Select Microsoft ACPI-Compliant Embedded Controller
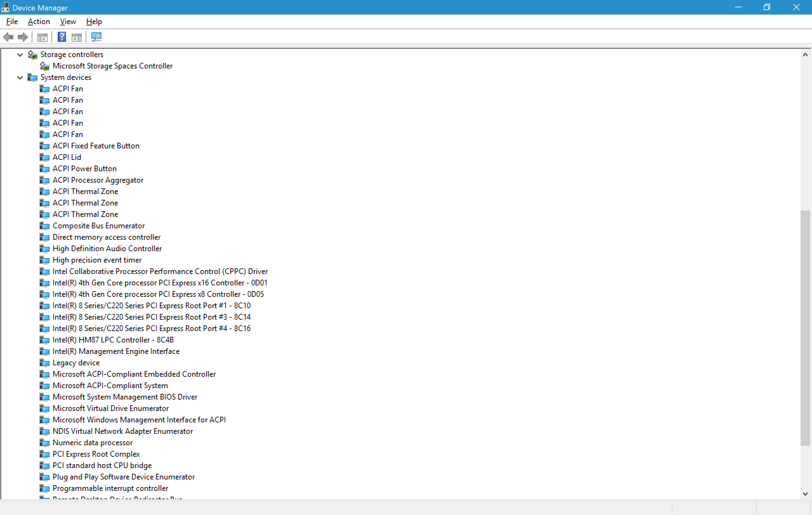Viewport: 812px width, 515px height. pyautogui.click(x=134, y=375)
